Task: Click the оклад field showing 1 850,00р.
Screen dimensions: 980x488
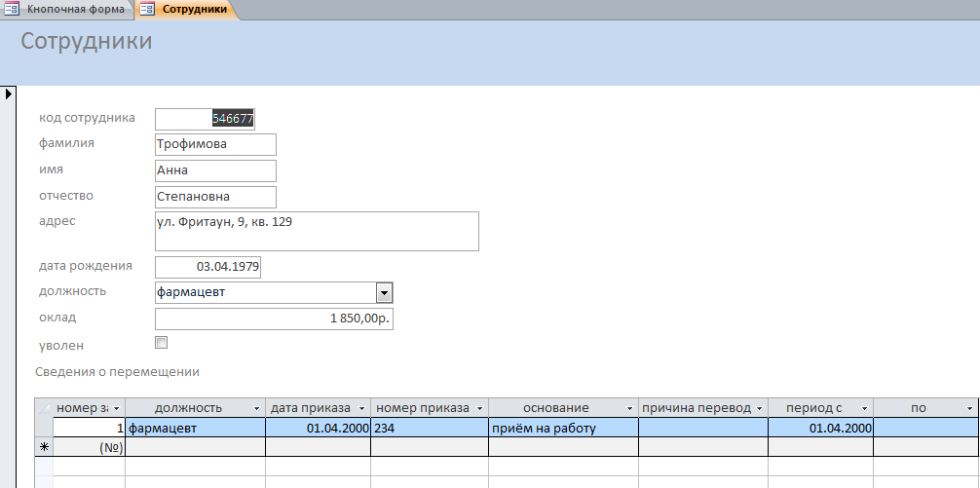Action: pos(274,319)
